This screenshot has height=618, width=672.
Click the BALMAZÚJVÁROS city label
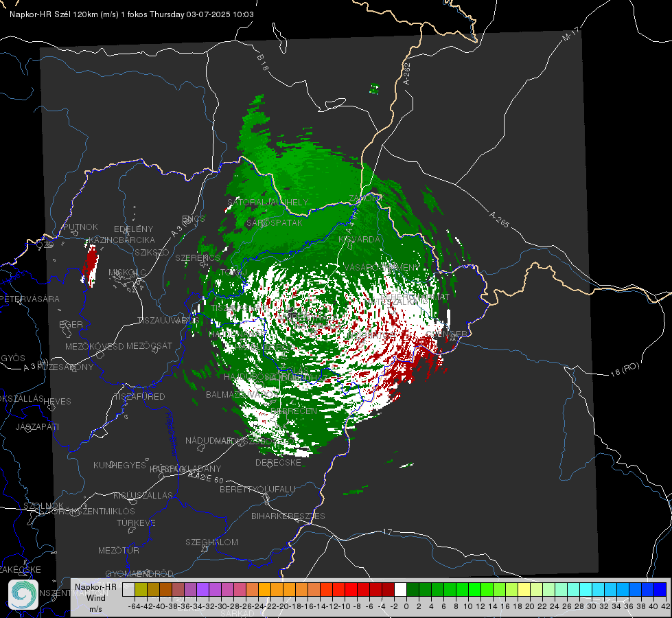pos(242,394)
